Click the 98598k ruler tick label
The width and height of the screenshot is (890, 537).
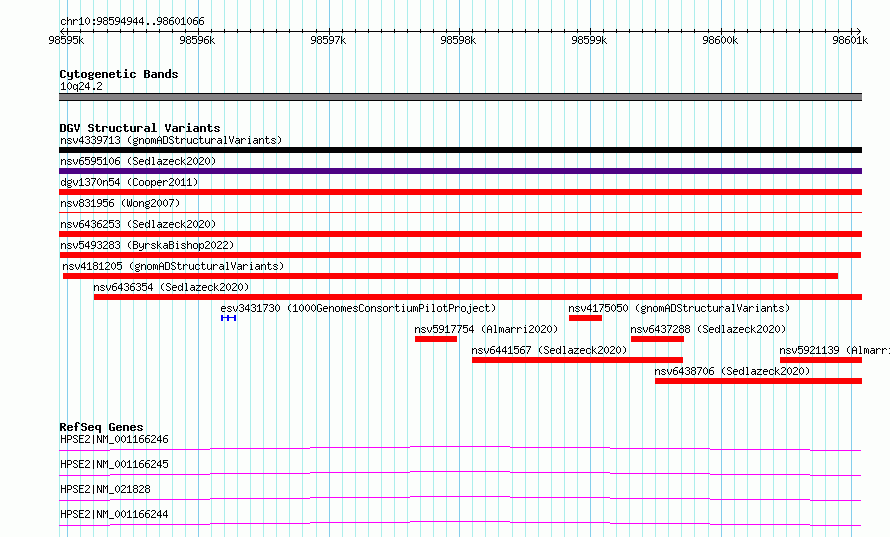pos(458,40)
